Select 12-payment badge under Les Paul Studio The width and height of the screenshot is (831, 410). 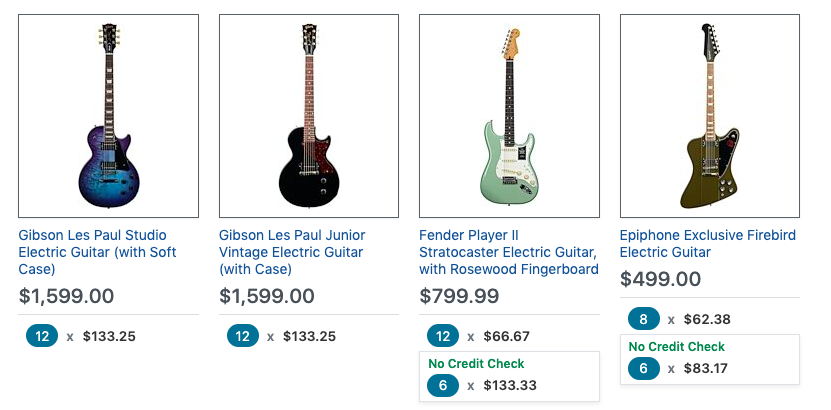tap(42, 336)
